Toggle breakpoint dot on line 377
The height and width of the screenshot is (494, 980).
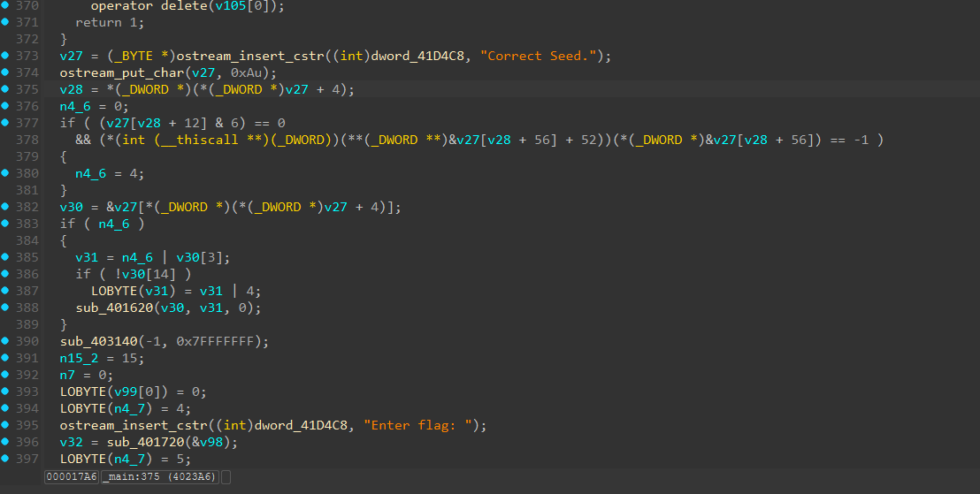tap(5, 123)
